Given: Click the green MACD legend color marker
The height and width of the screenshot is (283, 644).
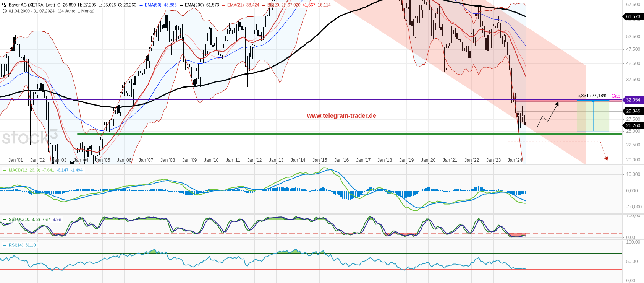Looking at the screenshot, I should pyautogui.click(x=5, y=170).
